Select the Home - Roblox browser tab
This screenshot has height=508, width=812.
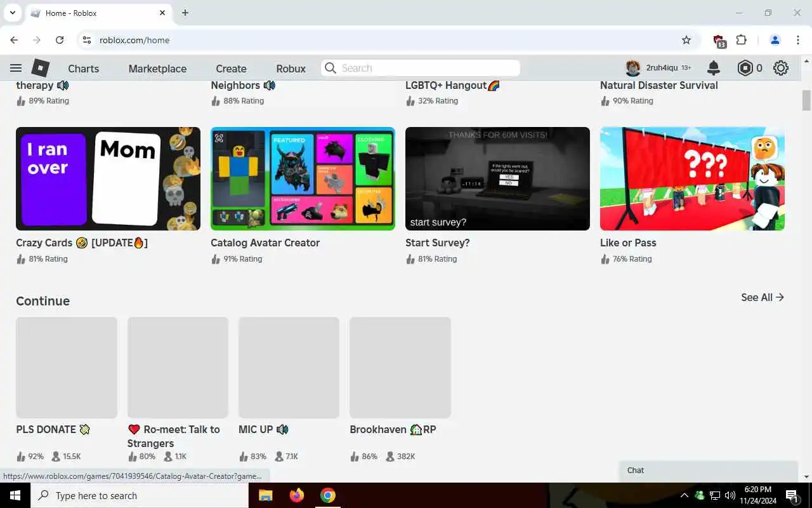[98, 13]
